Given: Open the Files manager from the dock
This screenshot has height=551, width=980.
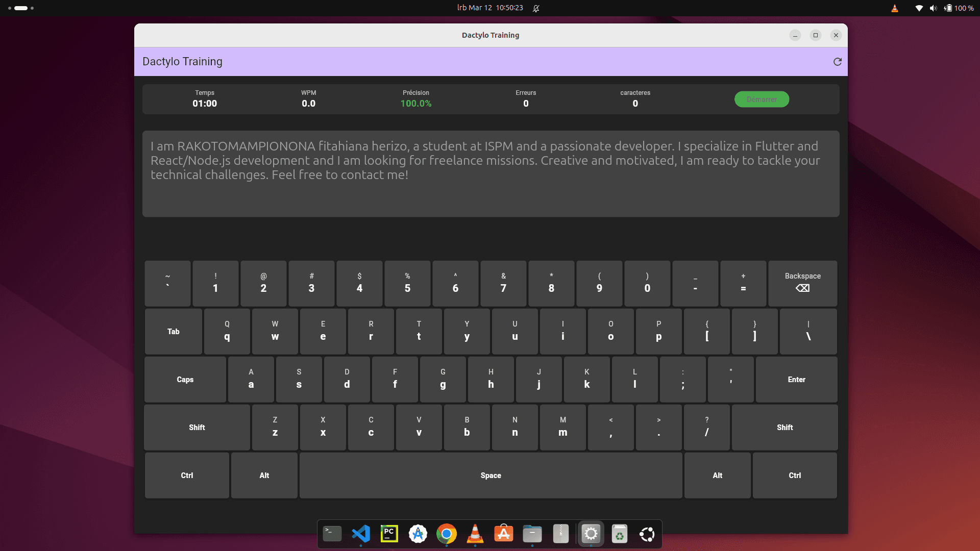Looking at the screenshot, I should click(532, 534).
